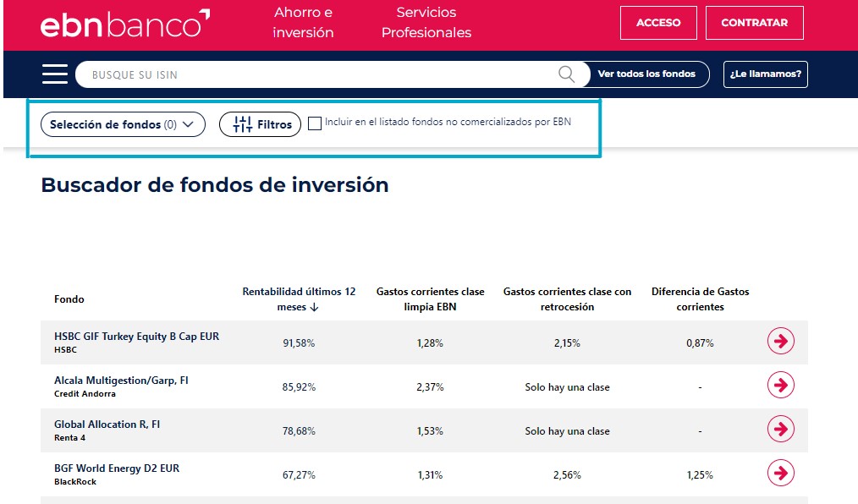Open BGF World Energy D2 EUR arrow icon
The image size is (858, 504).
point(780,473)
